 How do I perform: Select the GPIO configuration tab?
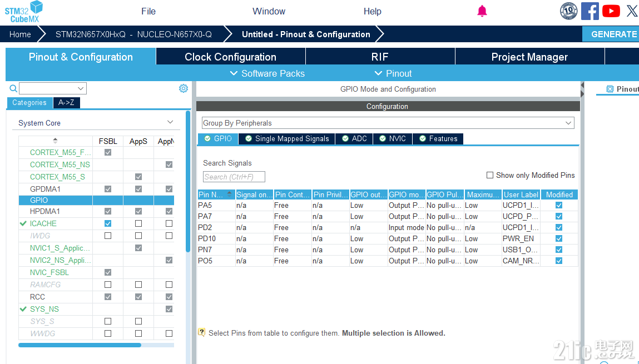pyautogui.click(x=218, y=139)
